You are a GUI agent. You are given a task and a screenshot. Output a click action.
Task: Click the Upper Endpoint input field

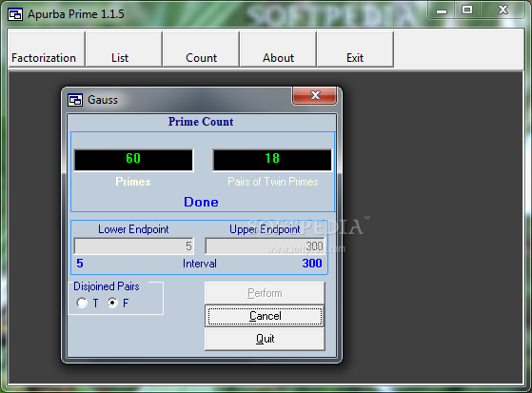265,246
